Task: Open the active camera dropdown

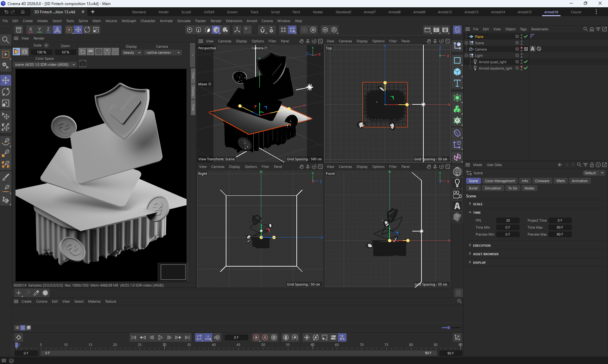Action: coord(162,52)
